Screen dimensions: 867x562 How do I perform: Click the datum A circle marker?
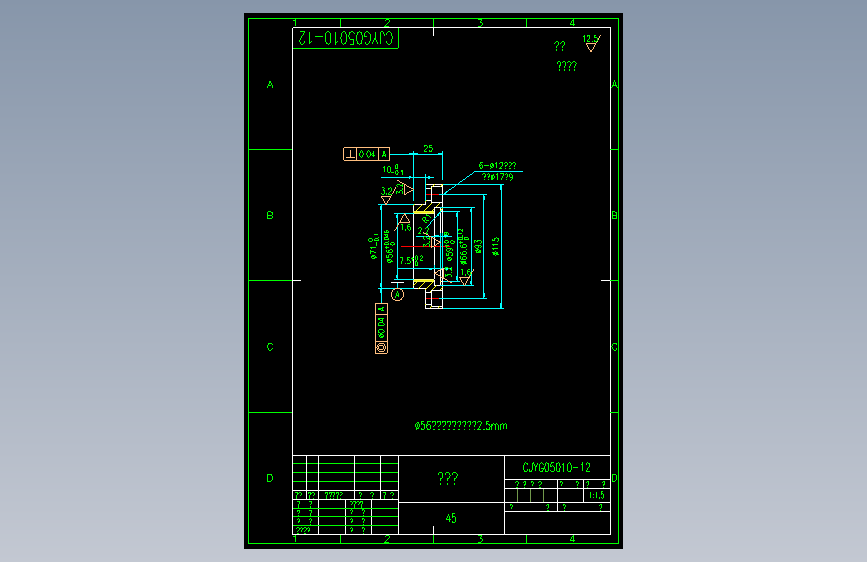pyautogui.click(x=398, y=295)
